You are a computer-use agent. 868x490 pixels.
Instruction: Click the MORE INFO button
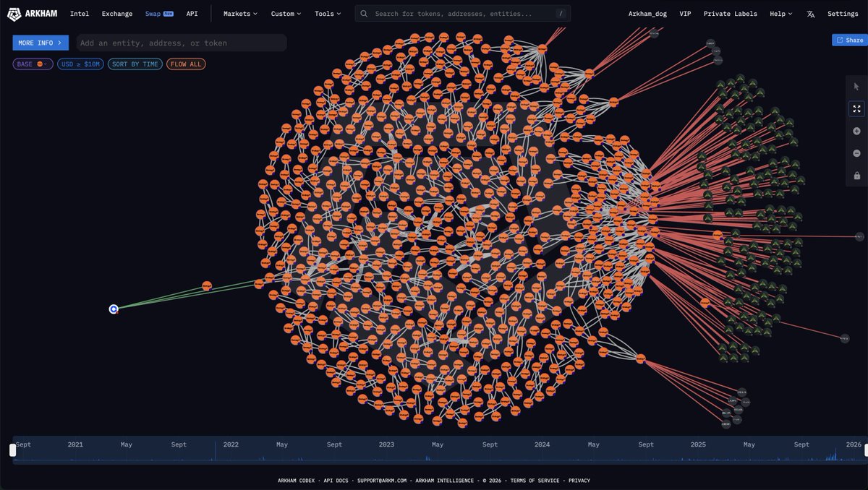point(40,43)
